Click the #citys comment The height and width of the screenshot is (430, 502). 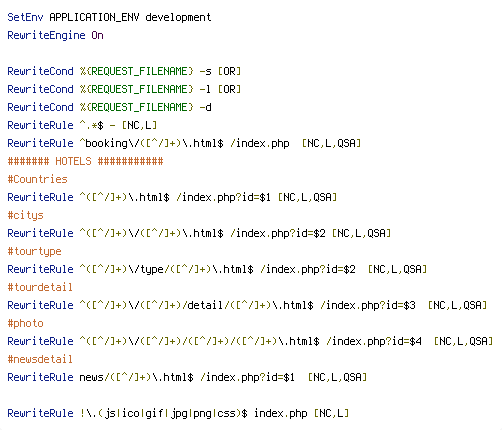point(25,216)
